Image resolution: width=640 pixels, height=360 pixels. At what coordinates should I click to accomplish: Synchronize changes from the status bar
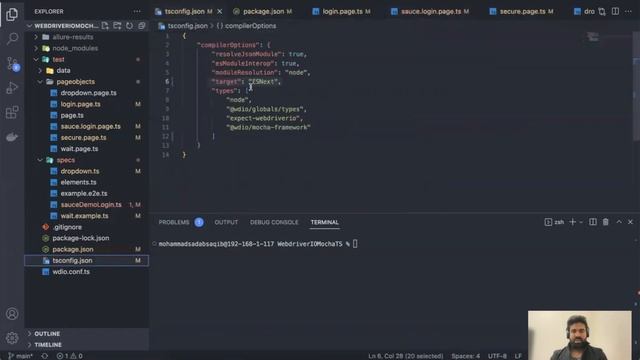coord(45,356)
